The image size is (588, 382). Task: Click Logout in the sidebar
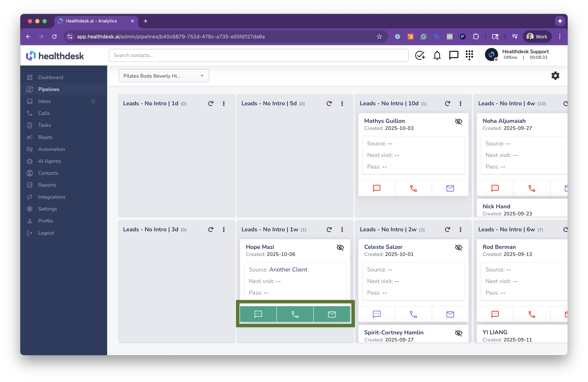pyautogui.click(x=46, y=233)
